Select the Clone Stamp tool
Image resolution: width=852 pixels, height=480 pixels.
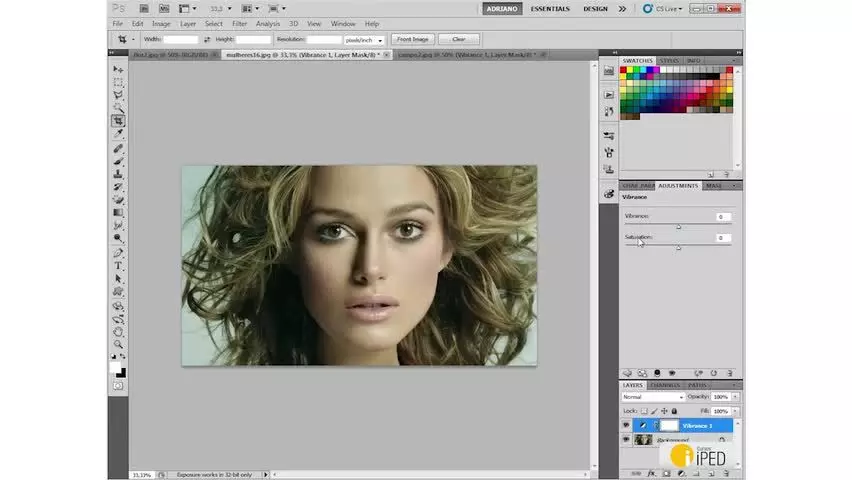click(118, 174)
